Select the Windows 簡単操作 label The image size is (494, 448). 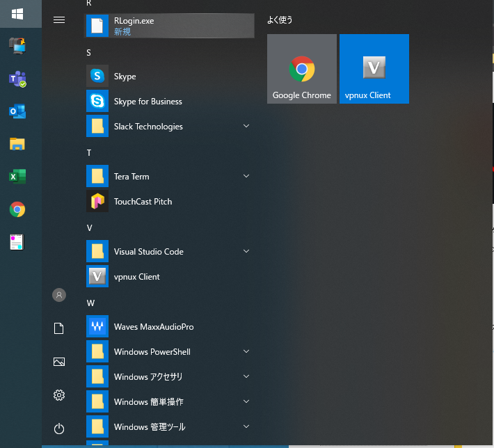148,402
